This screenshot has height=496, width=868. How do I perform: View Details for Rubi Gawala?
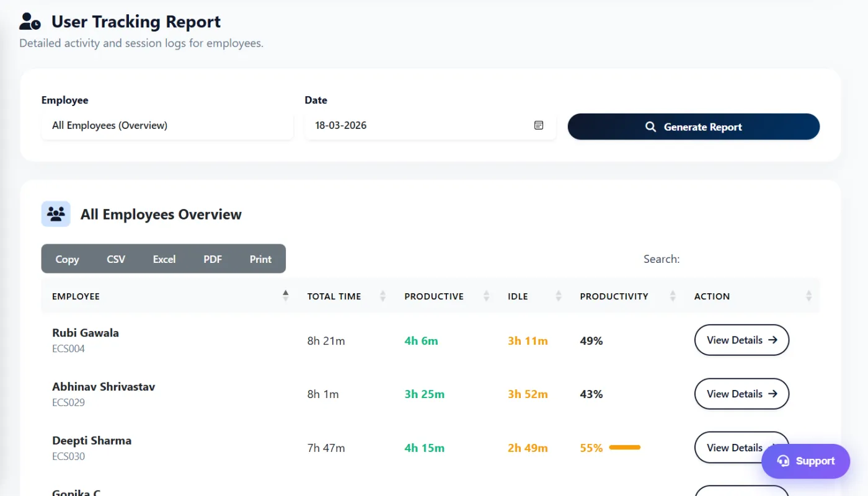click(x=742, y=340)
